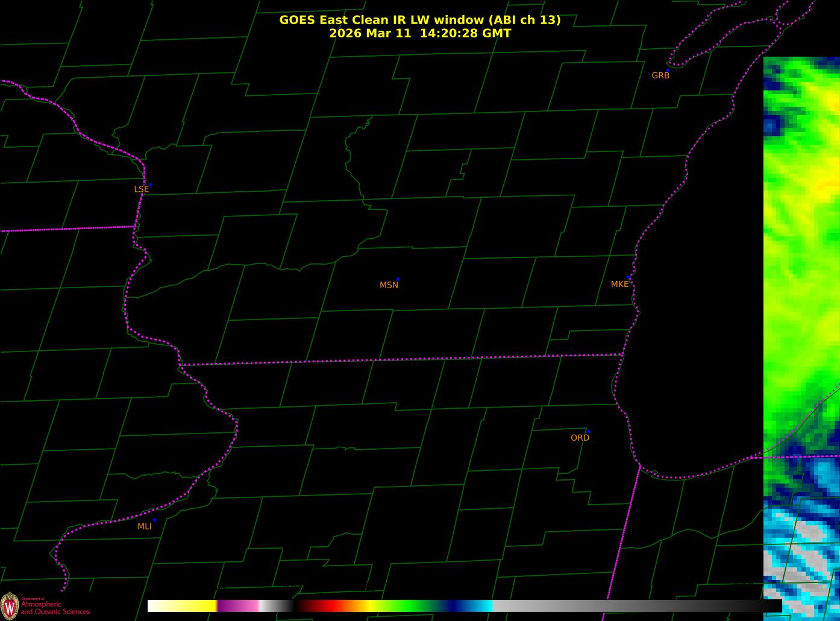Click the GOES East Clean IR title text

pyautogui.click(x=420, y=20)
